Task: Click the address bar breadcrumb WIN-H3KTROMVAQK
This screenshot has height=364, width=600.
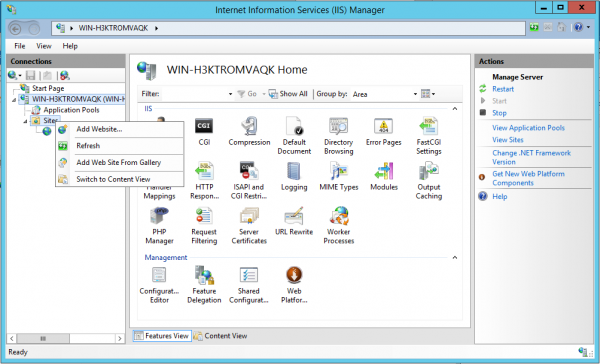Action: (113, 28)
